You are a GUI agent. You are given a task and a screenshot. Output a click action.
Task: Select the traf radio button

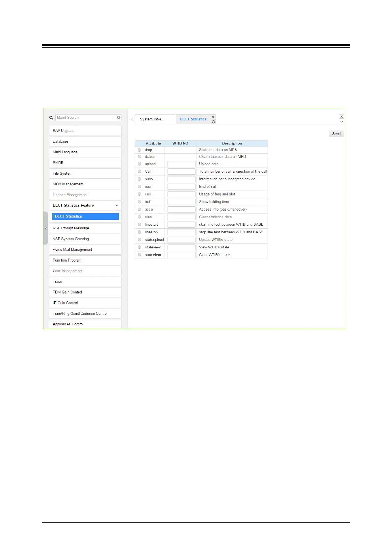[x=140, y=202]
